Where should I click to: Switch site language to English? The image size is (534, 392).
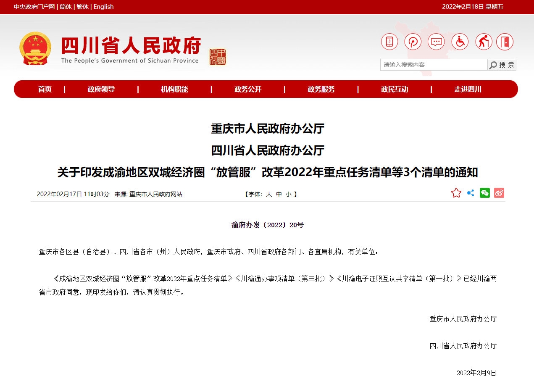(x=103, y=7)
